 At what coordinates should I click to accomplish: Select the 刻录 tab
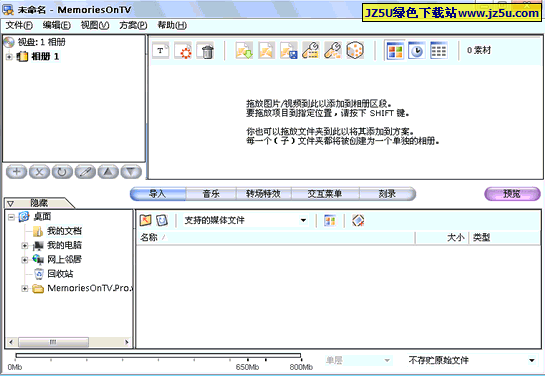[387, 194]
